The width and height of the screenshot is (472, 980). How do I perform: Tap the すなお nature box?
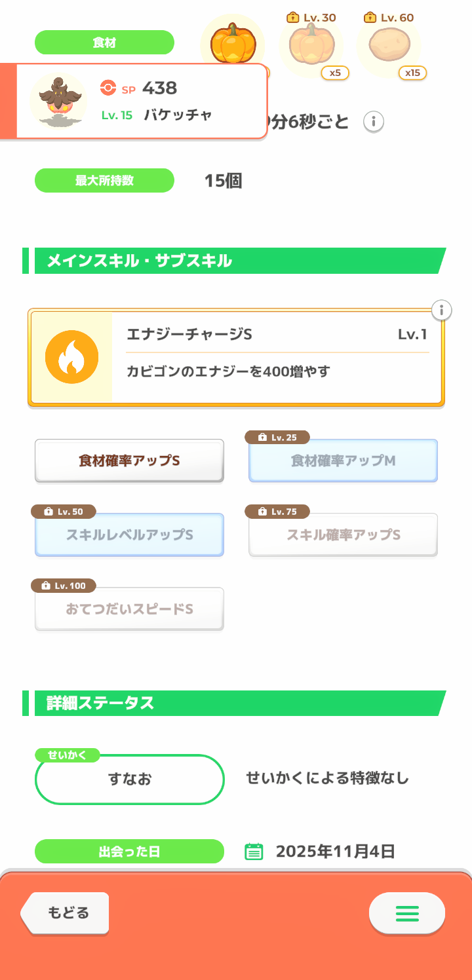click(x=129, y=780)
